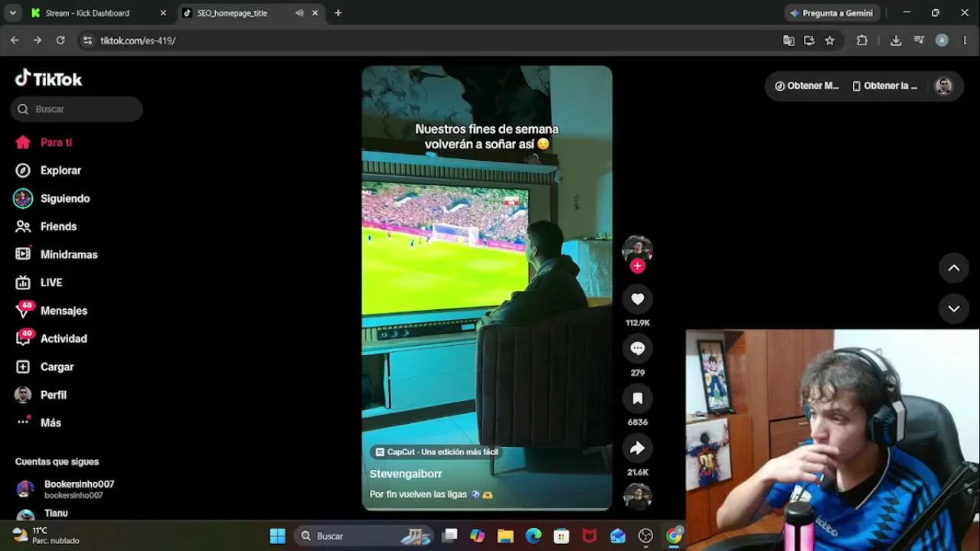Close the SEO_homepage_title tab
Image resolution: width=980 pixels, height=551 pixels.
pyautogui.click(x=315, y=13)
